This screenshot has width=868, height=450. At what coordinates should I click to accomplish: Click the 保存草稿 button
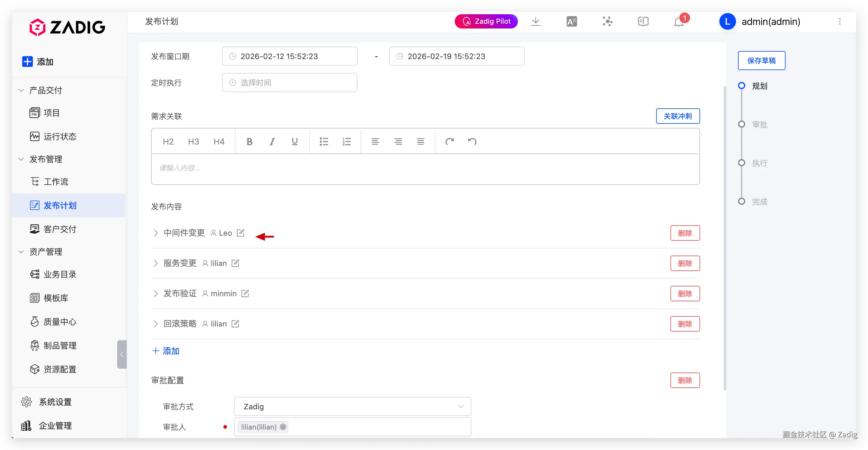tap(761, 61)
